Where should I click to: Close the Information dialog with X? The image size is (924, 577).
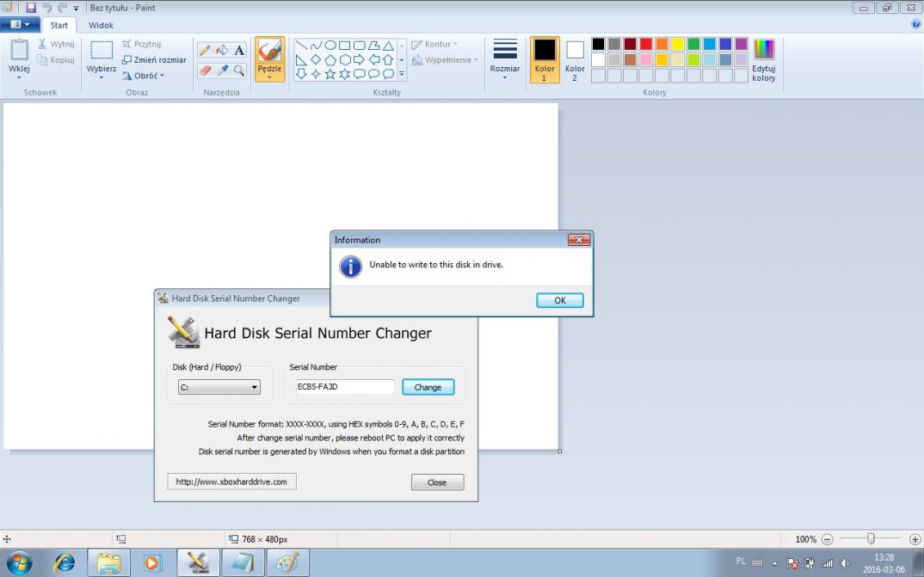[579, 240]
